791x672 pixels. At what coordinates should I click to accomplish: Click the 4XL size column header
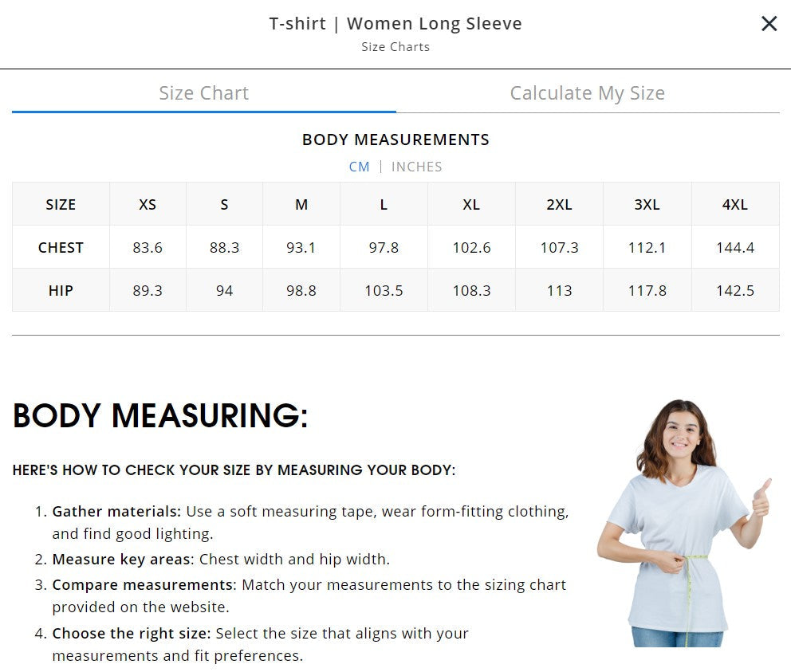[734, 204]
